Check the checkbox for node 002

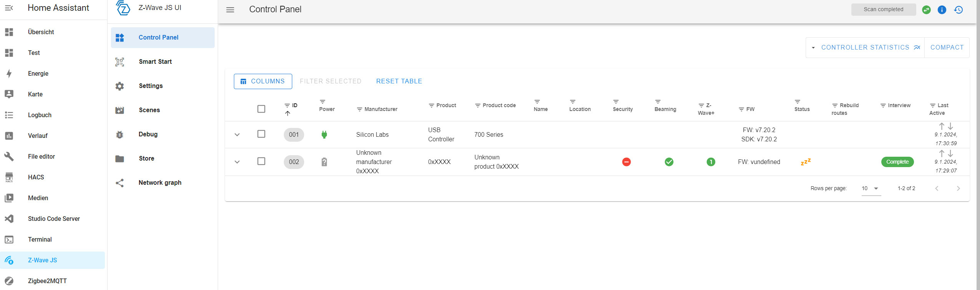coord(261,161)
